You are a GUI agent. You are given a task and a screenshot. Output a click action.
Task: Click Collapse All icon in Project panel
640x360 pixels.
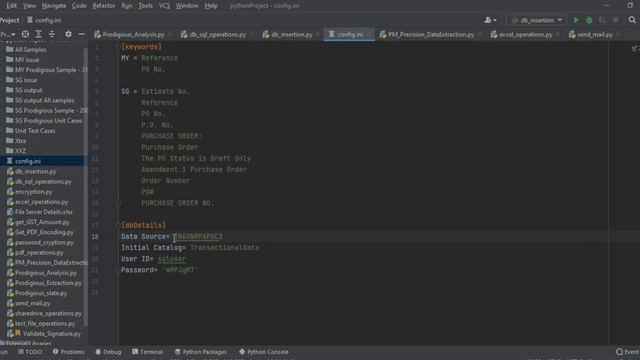point(51,34)
